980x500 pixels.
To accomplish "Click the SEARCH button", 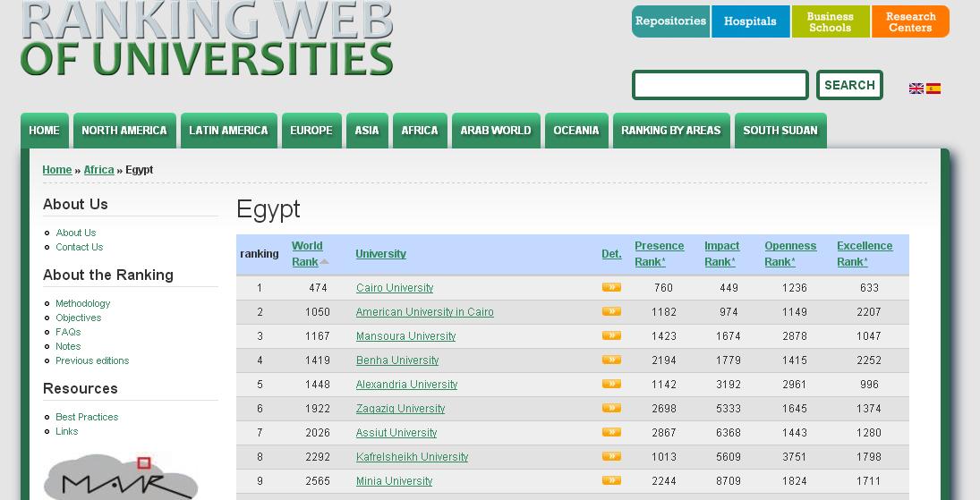I will click(849, 85).
